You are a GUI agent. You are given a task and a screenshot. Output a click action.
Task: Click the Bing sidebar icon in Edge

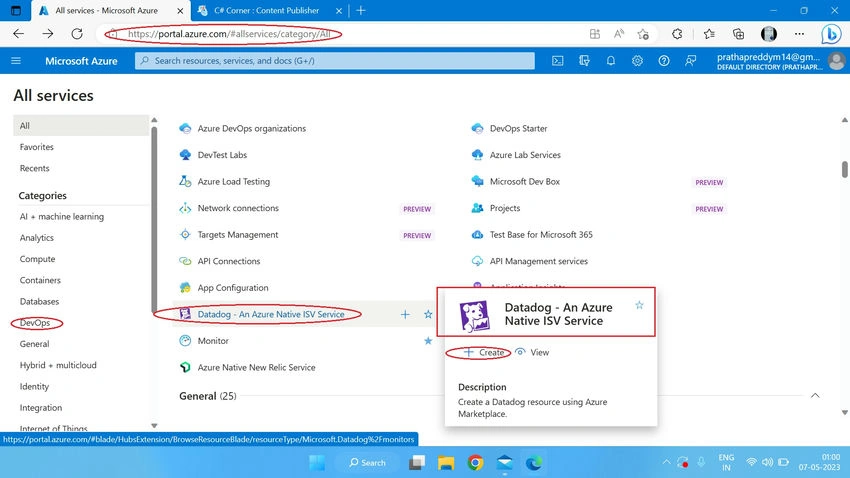coord(831,34)
